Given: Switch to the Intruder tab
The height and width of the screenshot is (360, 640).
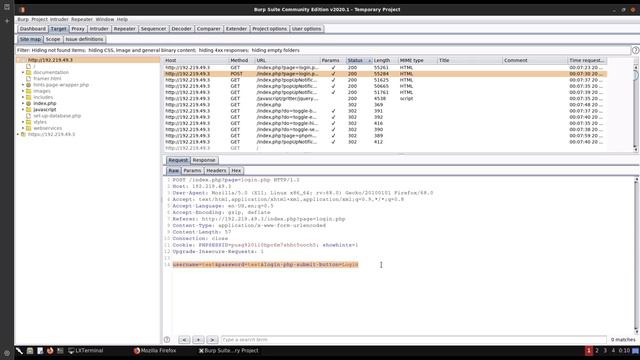Looking at the screenshot, I should pos(99,29).
